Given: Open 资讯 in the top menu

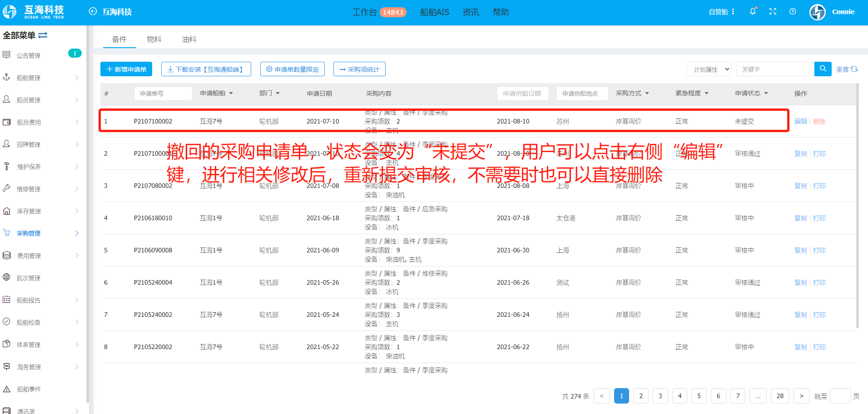Looking at the screenshot, I should 471,12.
